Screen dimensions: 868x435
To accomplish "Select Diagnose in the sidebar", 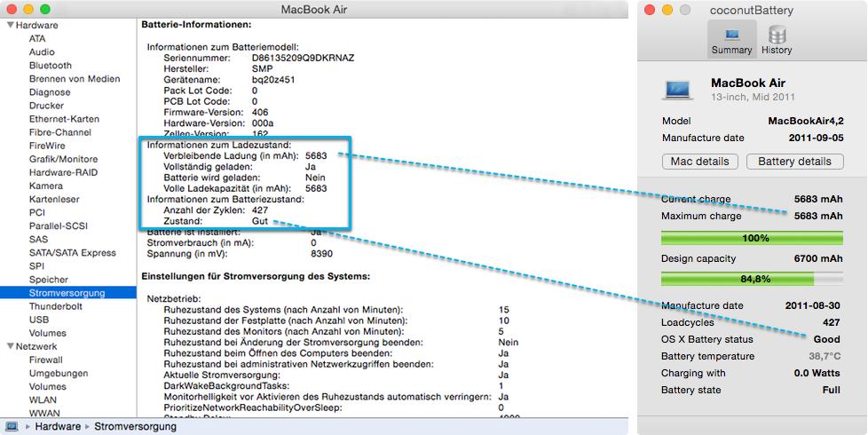I will point(50,92).
